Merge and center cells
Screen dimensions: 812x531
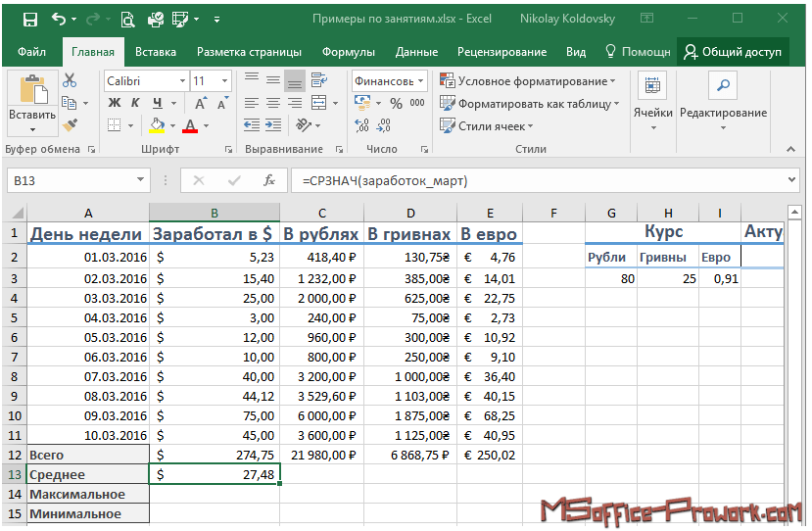click(x=319, y=103)
